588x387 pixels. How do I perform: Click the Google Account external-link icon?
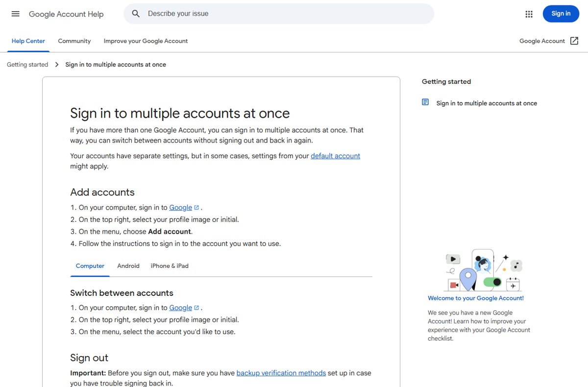point(574,41)
